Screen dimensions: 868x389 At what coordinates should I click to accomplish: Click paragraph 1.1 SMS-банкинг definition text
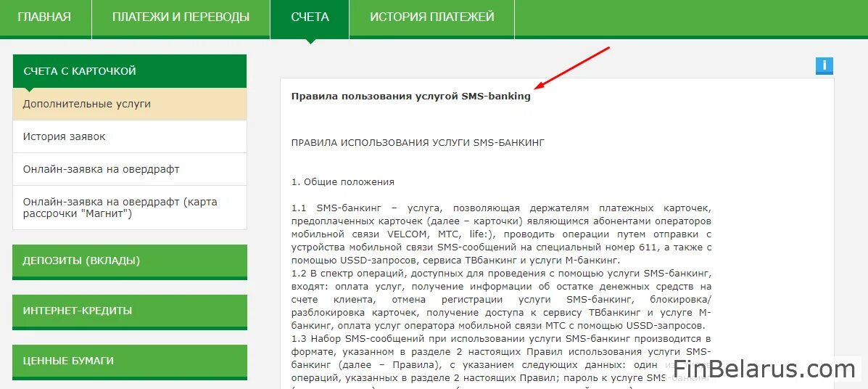[501, 234]
